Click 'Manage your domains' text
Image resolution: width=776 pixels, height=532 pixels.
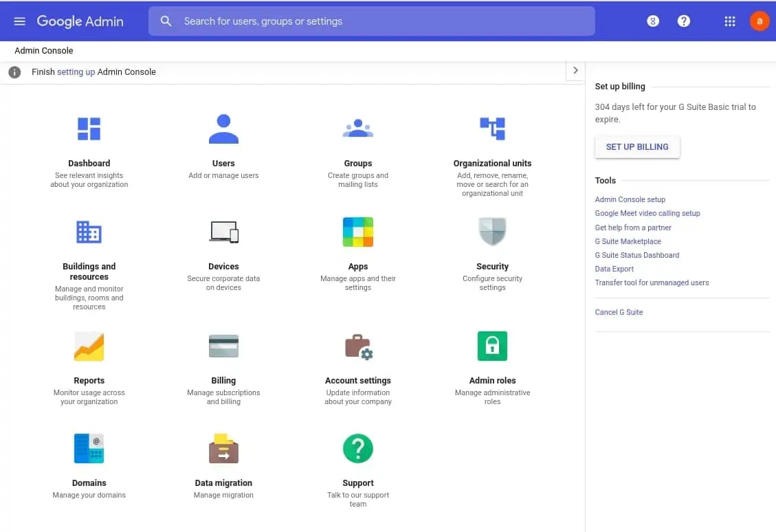click(x=89, y=496)
